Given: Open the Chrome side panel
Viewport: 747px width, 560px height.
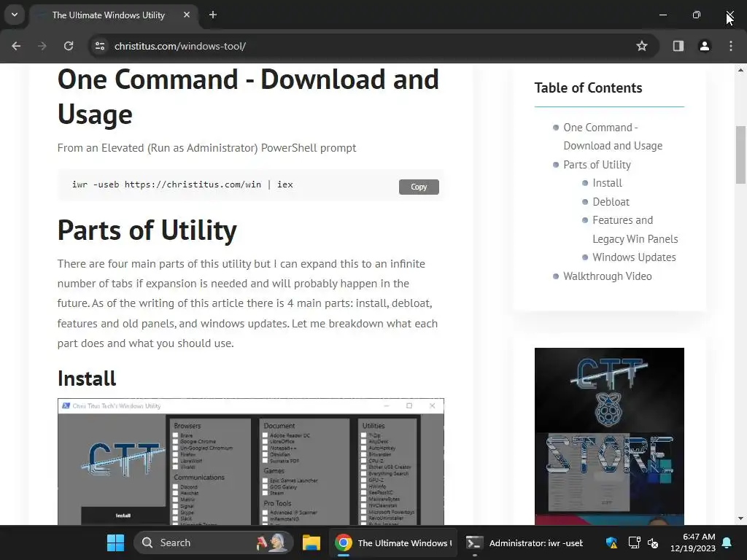Looking at the screenshot, I should point(678,46).
